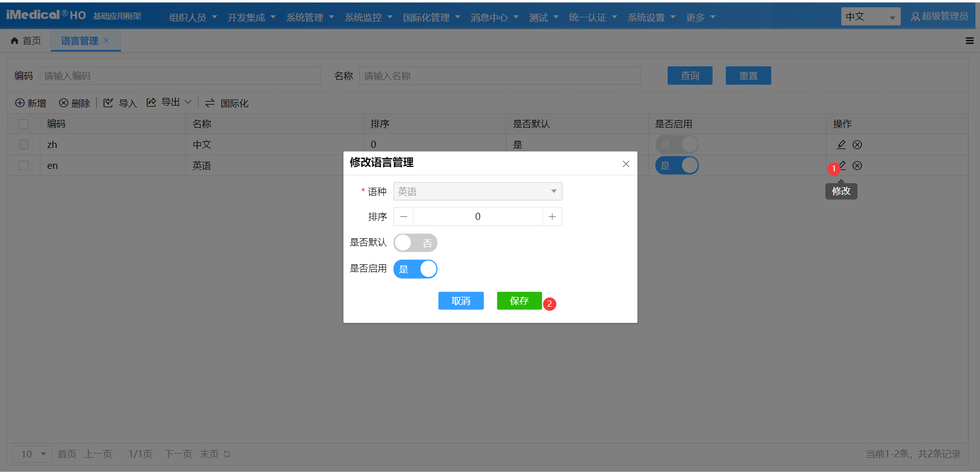Open the 测试 menu
Viewport: 980px width, 472px height.
544,17
